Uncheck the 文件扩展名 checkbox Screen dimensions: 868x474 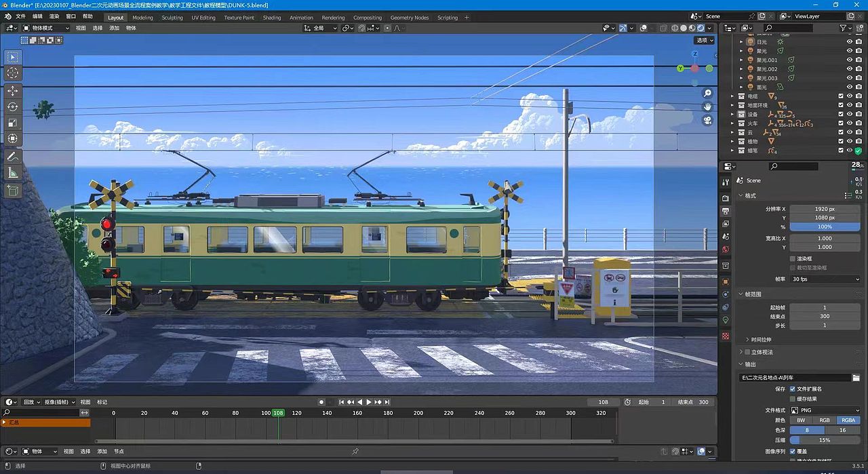pyautogui.click(x=793, y=389)
